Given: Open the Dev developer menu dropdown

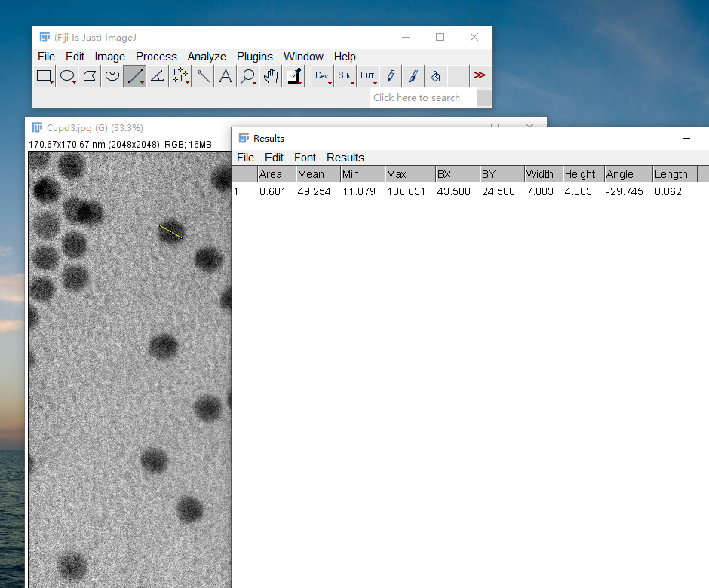Looking at the screenshot, I should pos(322,75).
